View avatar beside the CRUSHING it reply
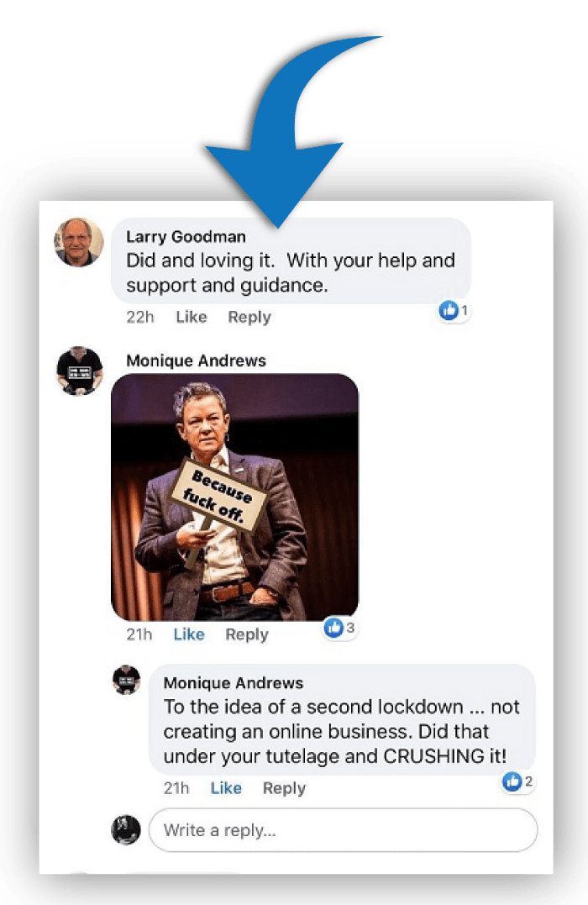The width and height of the screenshot is (588, 905). tap(126, 680)
